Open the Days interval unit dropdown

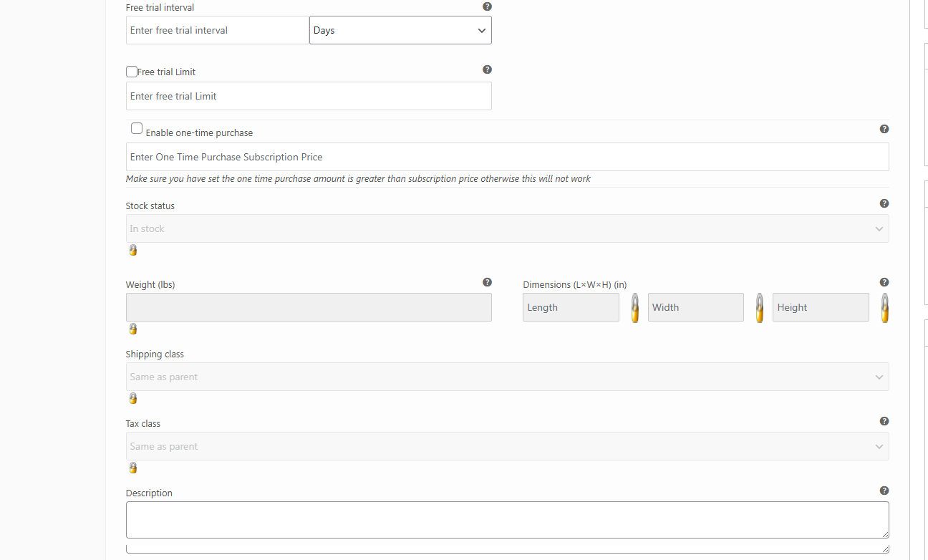(x=400, y=30)
